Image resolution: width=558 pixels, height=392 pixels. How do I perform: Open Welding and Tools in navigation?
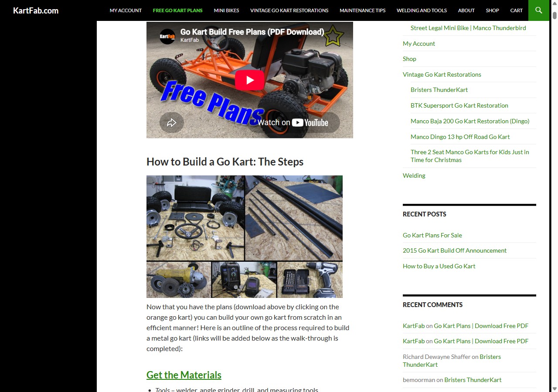point(422,10)
